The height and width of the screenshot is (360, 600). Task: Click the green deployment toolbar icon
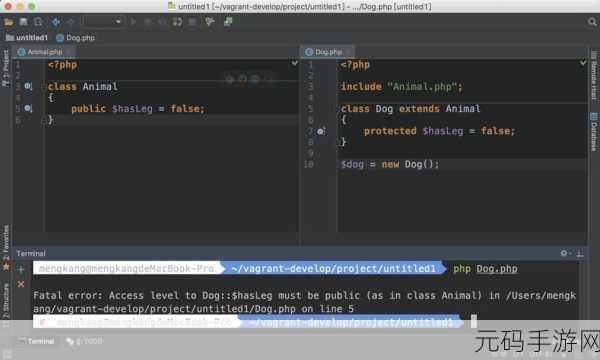click(228, 22)
